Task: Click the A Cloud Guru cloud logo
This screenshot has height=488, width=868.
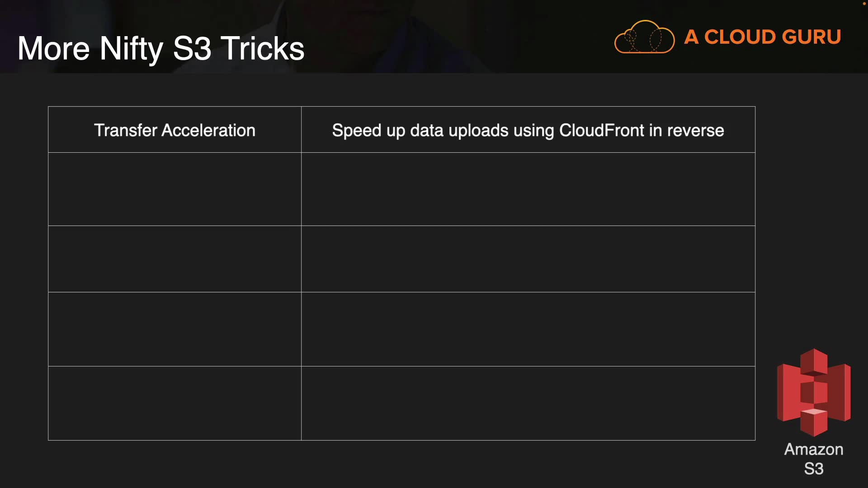Action: coord(644,37)
